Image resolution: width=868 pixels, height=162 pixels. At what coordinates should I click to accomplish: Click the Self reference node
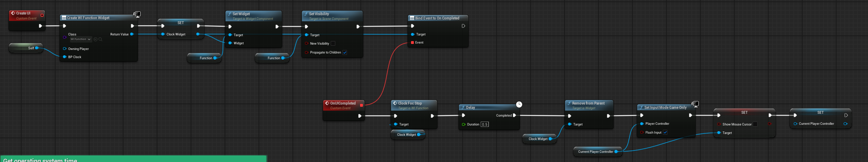pos(26,48)
